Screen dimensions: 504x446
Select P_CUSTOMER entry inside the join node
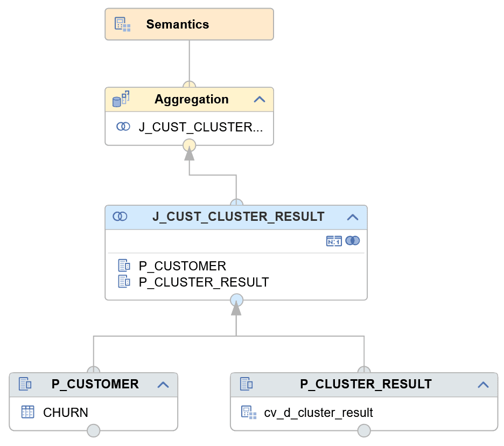[183, 266]
